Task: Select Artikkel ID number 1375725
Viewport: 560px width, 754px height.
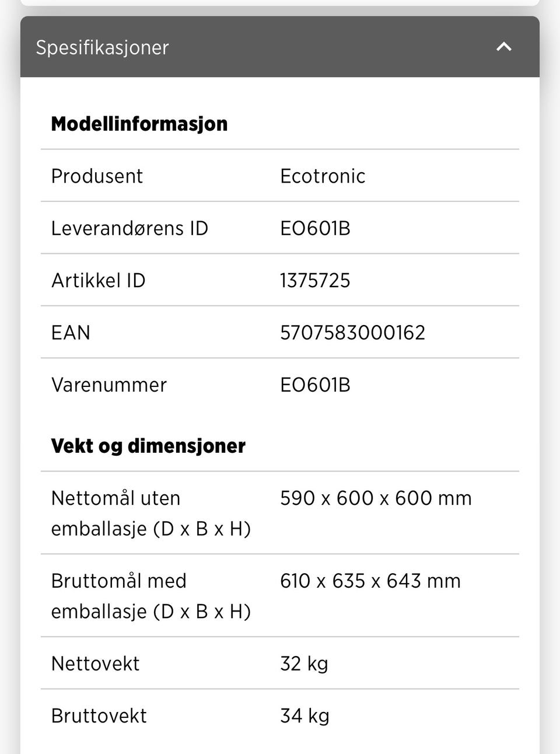Action: (315, 280)
